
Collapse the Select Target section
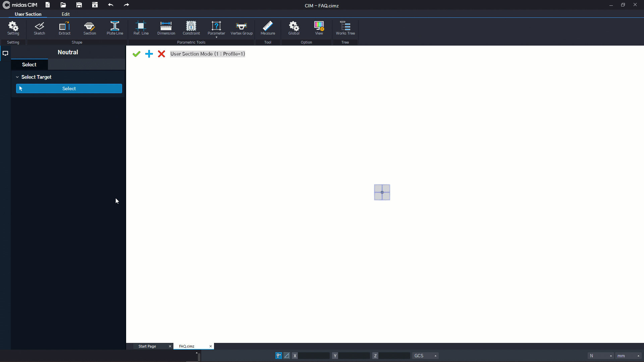(x=17, y=77)
